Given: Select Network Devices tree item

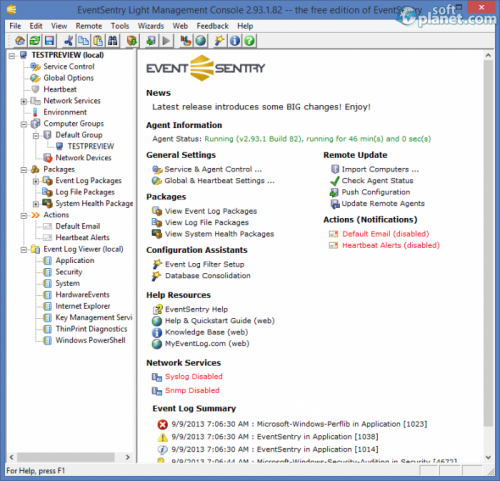Looking at the screenshot, I should (83, 158).
